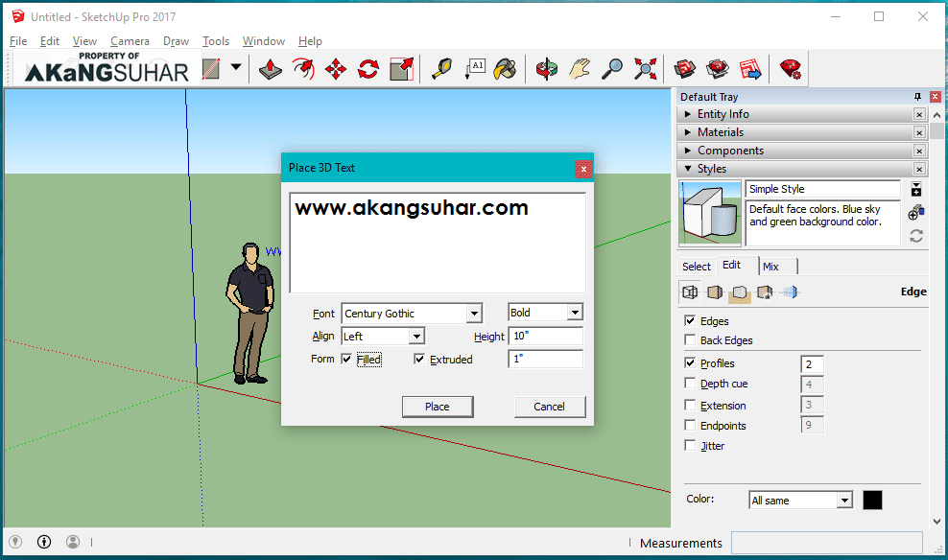
Task: Click the shape tool icon before the arrow
Action: coord(211,69)
